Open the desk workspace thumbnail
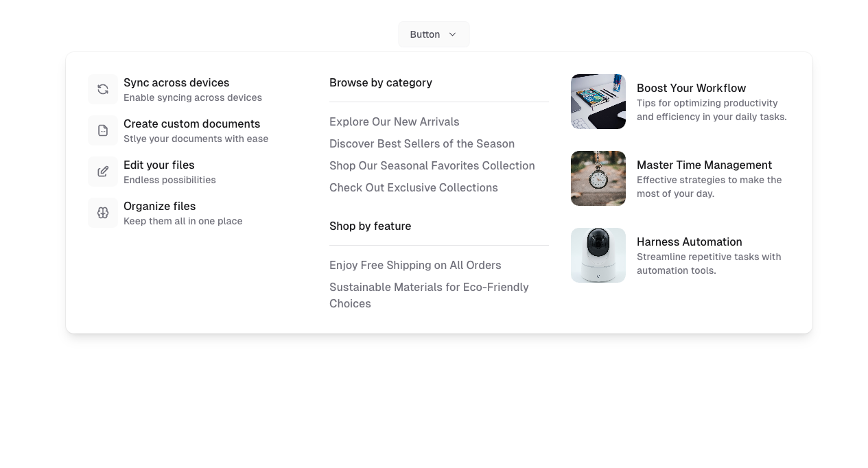Image resolution: width=868 pixels, height=468 pixels. [x=598, y=102]
